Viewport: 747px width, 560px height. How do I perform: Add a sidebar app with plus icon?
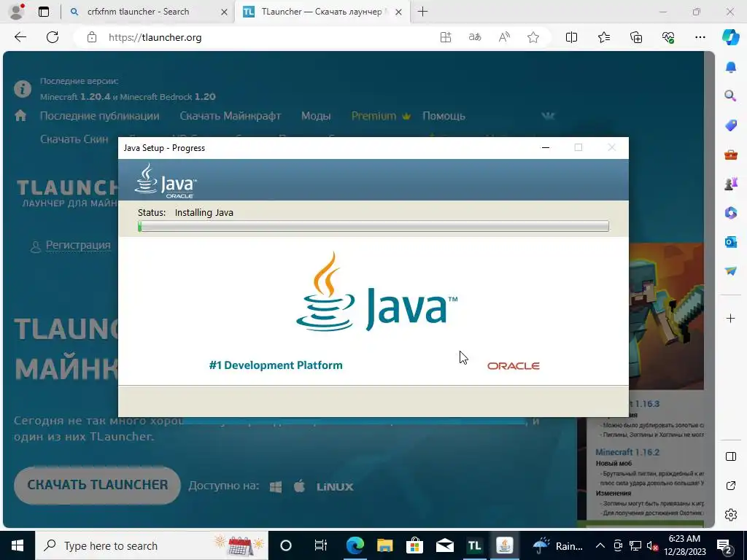731,318
